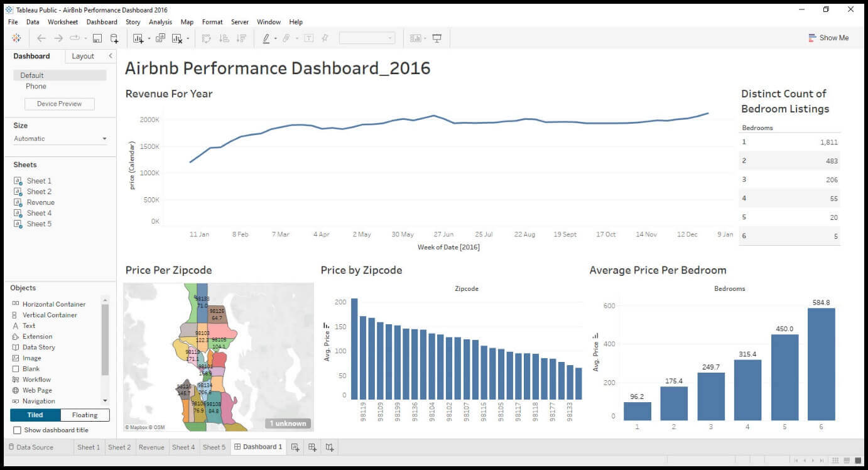Create a new worksheet using the toolbar icon
The width and height of the screenshot is (868, 470).
point(138,38)
